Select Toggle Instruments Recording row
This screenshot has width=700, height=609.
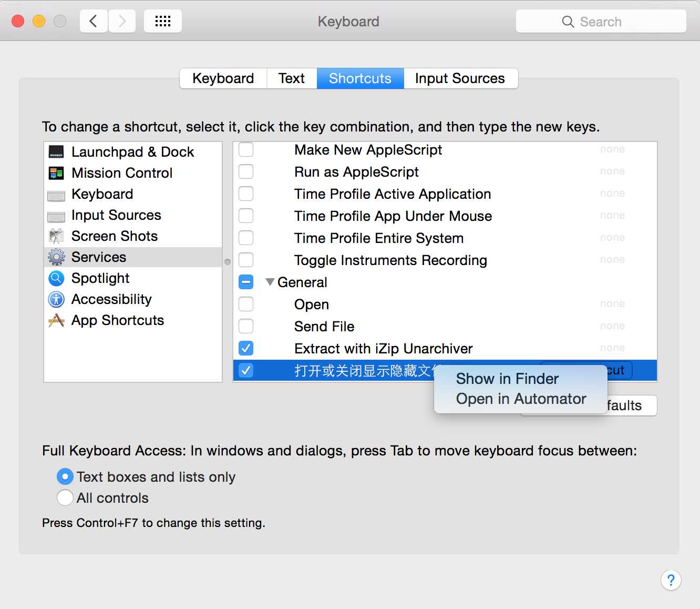pos(445,260)
